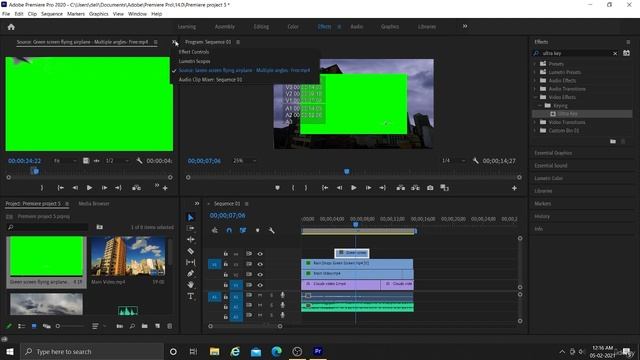Play the Source monitor clip
The width and height of the screenshot is (640, 360).
pyautogui.click(x=89, y=188)
